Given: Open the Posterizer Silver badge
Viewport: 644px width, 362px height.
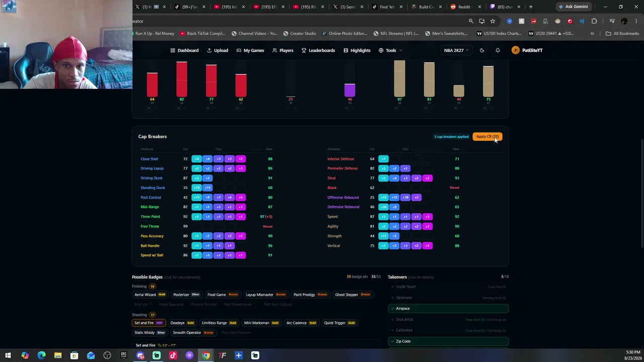Looking at the screenshot, I should click(186, 295).
